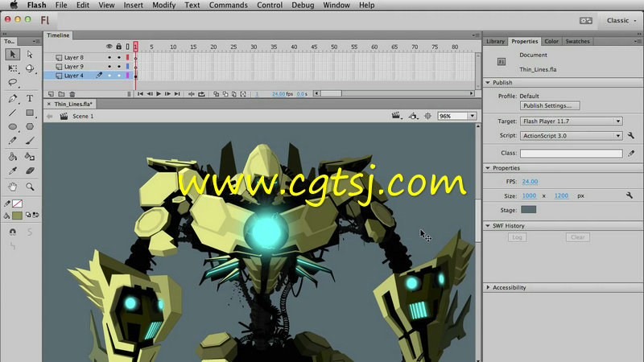Expand the Accessibility section
Image resolution: width=644 pixels, height=362 pixels.
click(488, 287)
